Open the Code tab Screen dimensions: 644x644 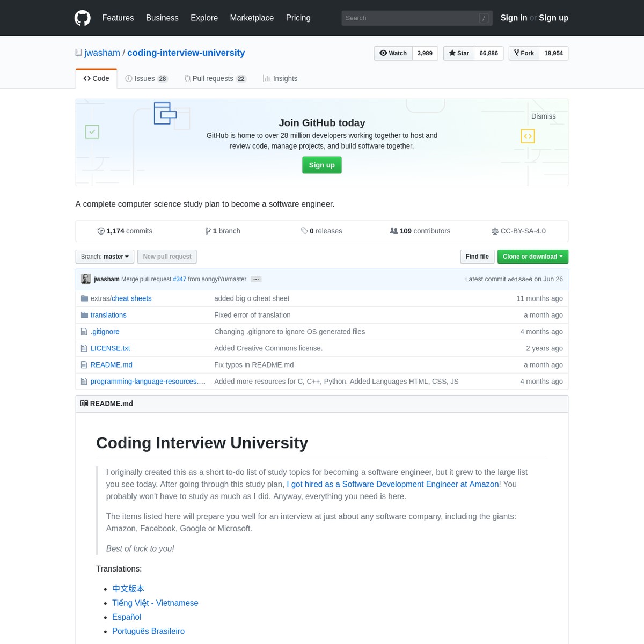(96, 78)
